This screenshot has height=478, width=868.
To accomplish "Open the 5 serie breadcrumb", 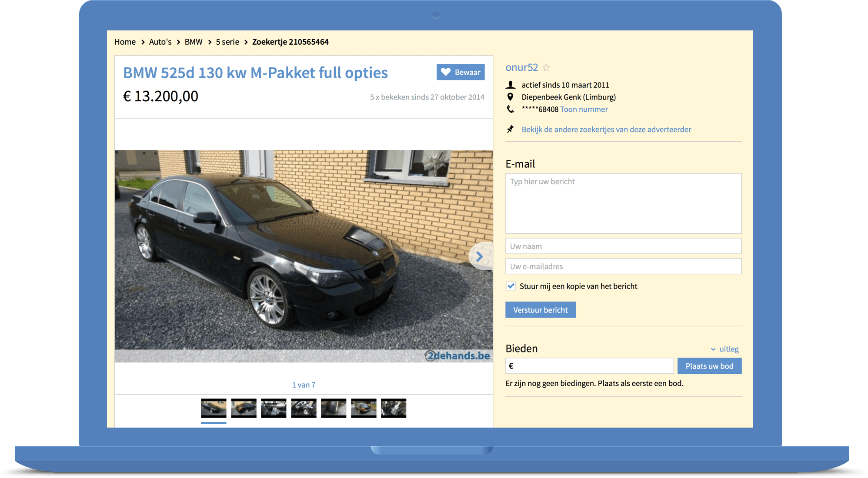I will tap(227, 42).
